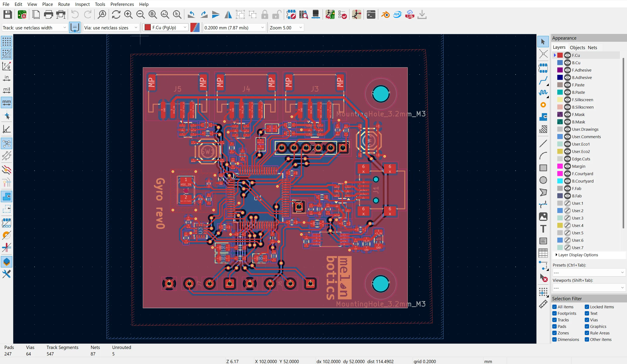Switch units to millimeters
The image size is (627, 364).
point(7,102)
